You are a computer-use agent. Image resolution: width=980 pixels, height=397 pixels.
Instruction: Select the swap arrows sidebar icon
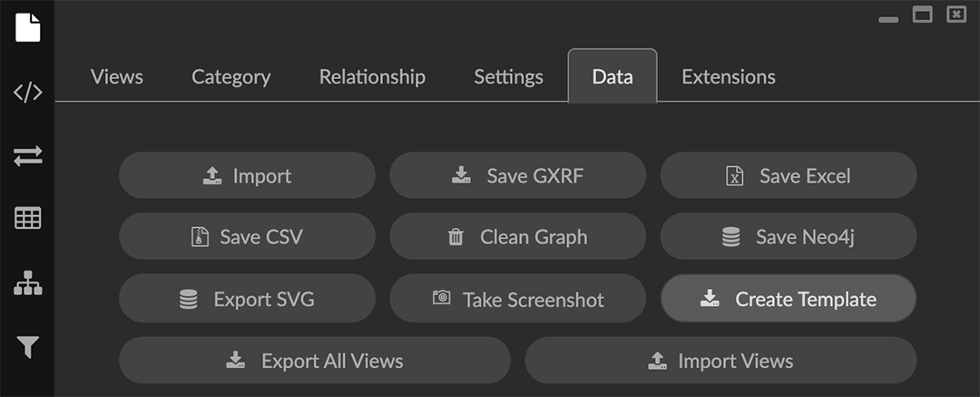pyautogui.click(x=27, y=156)
